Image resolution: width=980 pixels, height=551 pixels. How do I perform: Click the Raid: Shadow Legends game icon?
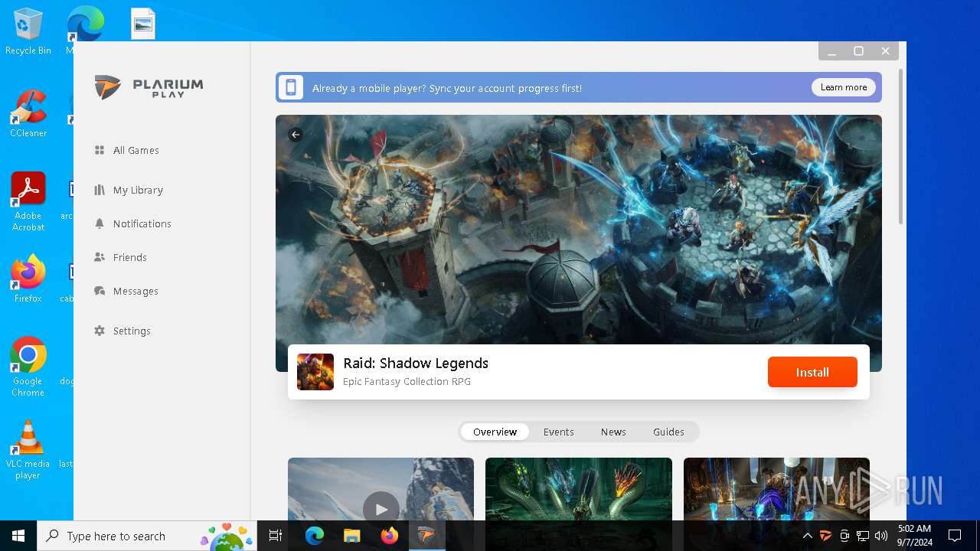315,372
